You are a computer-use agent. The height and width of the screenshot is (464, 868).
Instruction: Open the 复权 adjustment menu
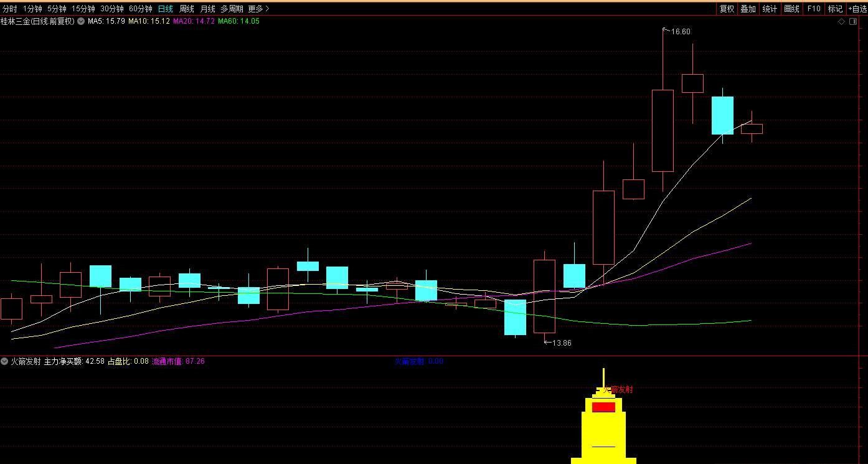click(727, 9)
